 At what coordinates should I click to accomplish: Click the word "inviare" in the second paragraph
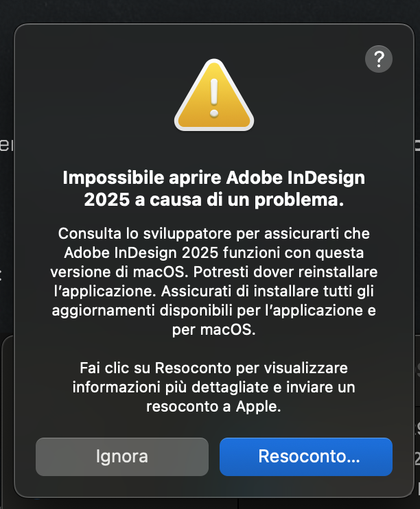303,386
